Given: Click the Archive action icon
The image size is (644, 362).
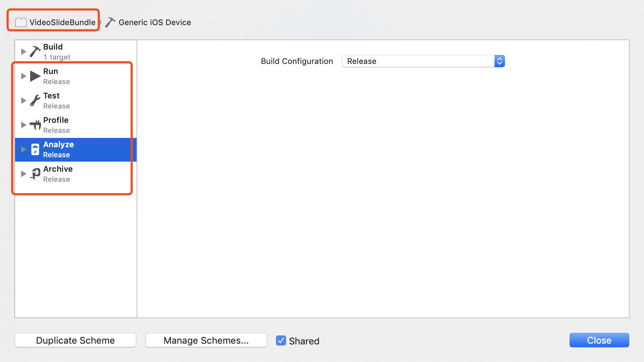Looking at the screenshot, I should click(x=35, y=174).
